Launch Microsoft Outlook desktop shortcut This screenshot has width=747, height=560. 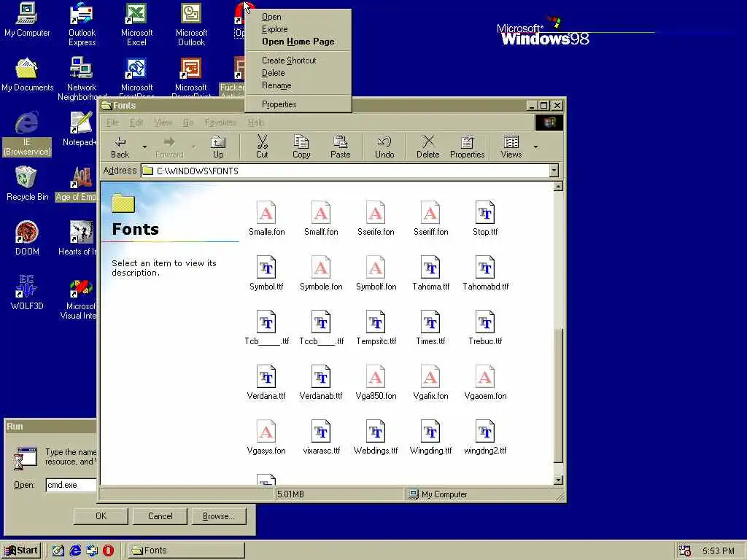pos(191,24)
